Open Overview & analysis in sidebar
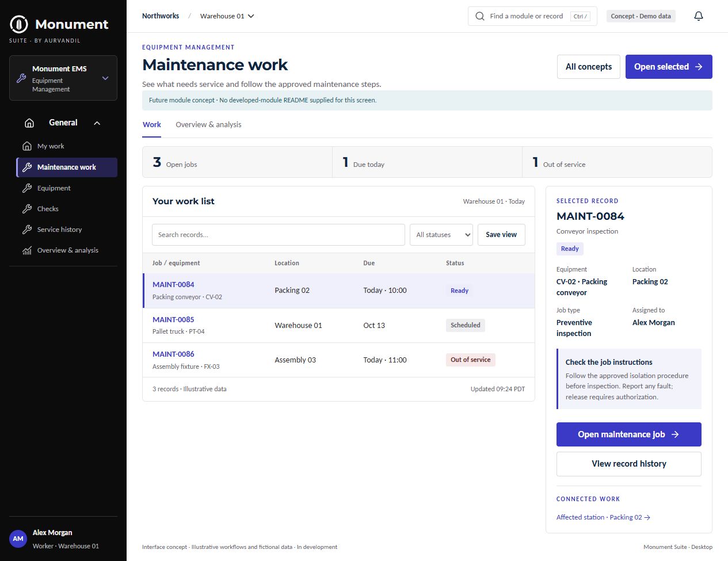 click(67, 250)
